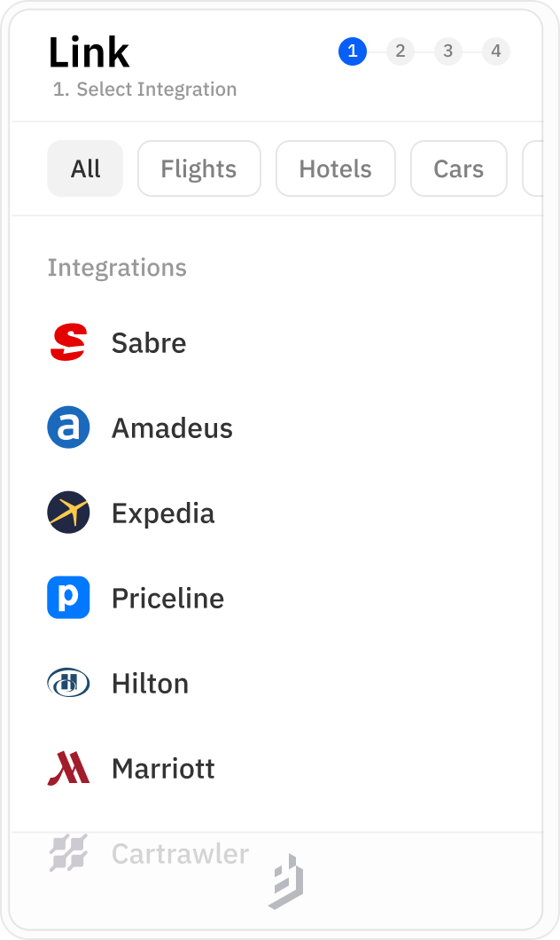Choose the Amadeus integration name
The width and height of the screenshot is (560, 940).
pyautogui.click(x=172, y=428)
